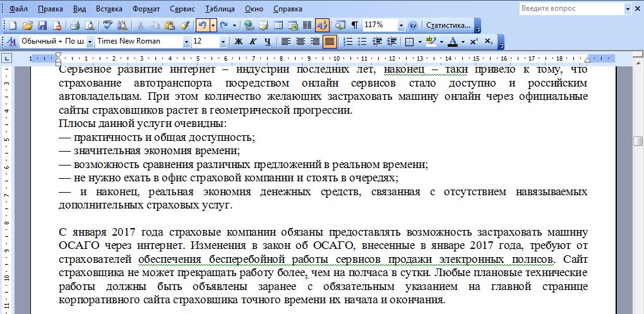Toggle bold formatting (Ж)
The width and height of the screenshot is (644, 314).
tap(239, 42)
